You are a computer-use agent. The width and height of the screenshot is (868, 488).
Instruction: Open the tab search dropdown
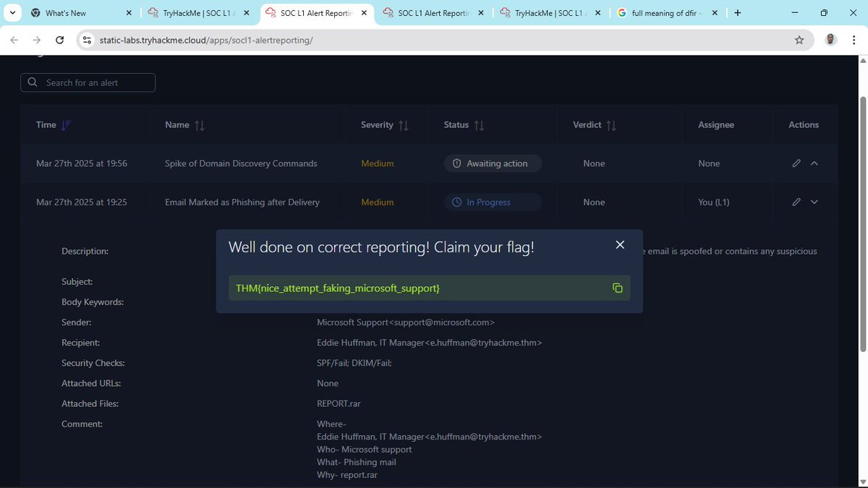point(13,13)
